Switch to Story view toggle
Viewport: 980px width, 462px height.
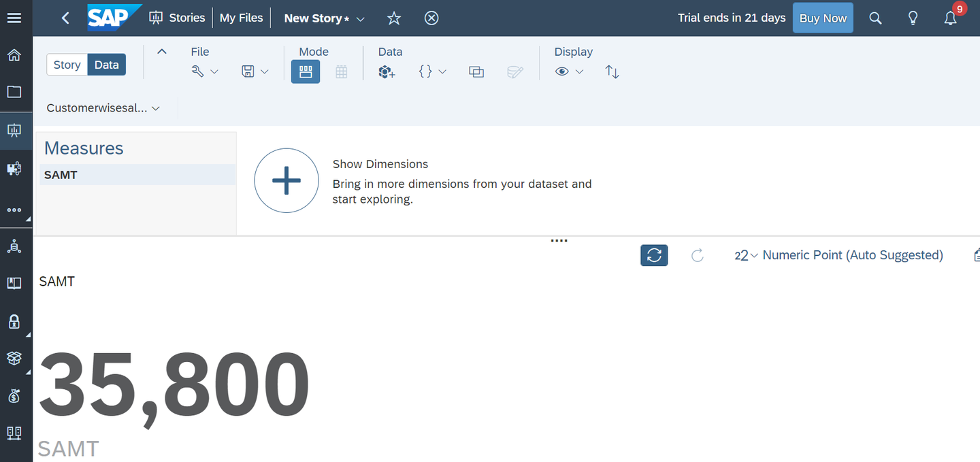tap(67, 65)
